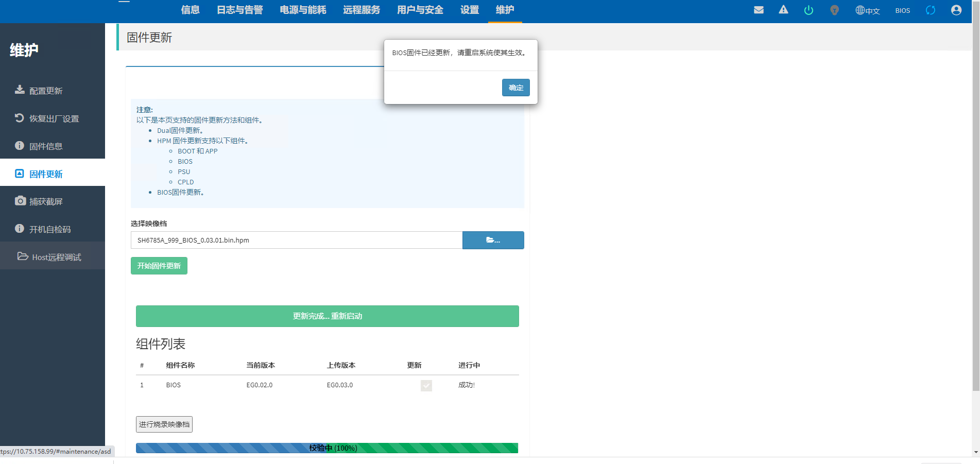Click the blue refresh arrows icon
This screenshot has height=464, width=980.
coord(930,10)
